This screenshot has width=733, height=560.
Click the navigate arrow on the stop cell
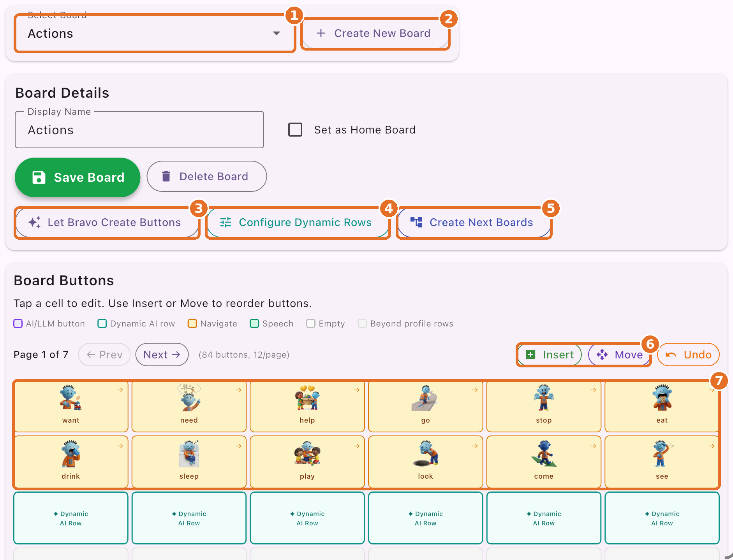pyautogui.click(x=593, y=390)
